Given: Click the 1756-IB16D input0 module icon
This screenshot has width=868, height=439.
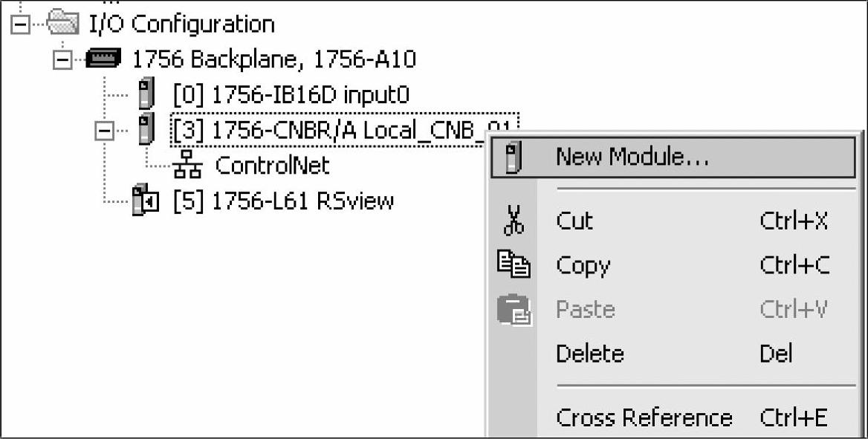Looking at the screenshot, I should pos(145,94).
